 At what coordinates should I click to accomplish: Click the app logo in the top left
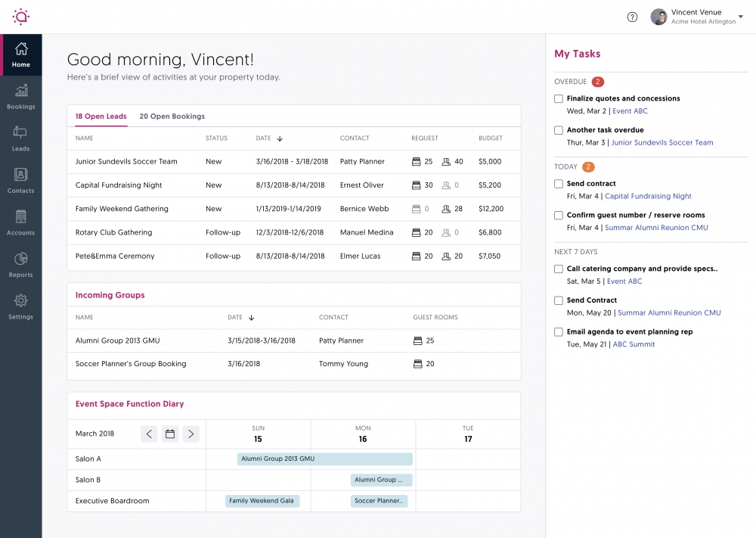(x=20, y=17)
